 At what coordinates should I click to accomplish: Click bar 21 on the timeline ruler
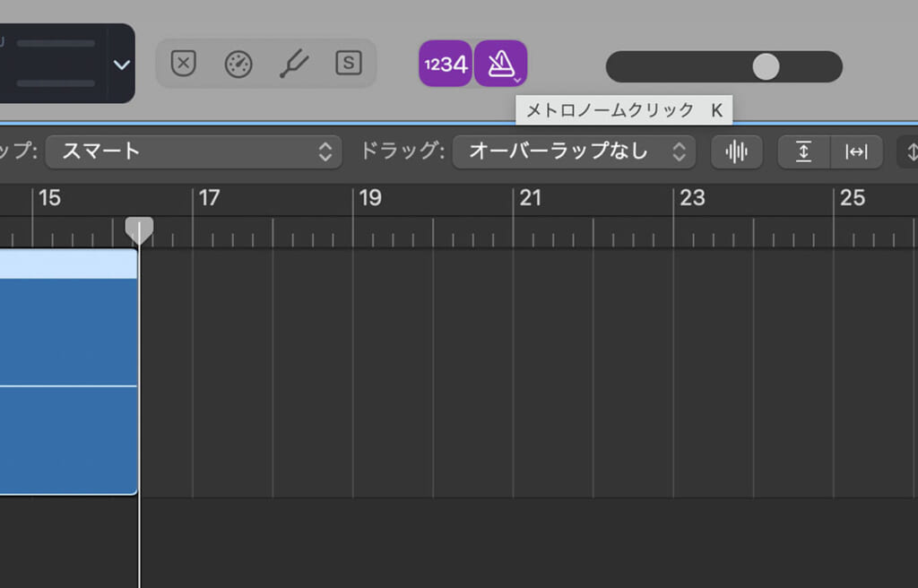pyautogui.click(x=532, y=199)
